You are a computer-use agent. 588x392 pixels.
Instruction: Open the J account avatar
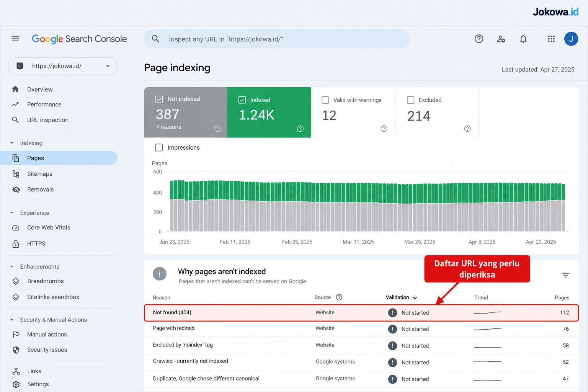(x=571, y=39)
